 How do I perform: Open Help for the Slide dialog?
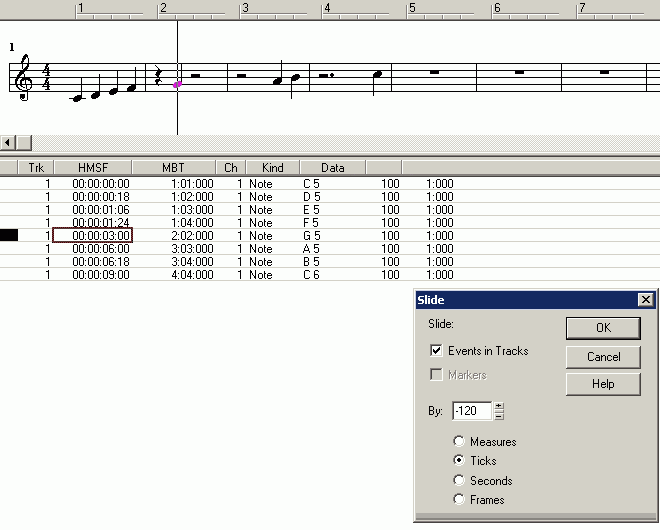point(603,384)
